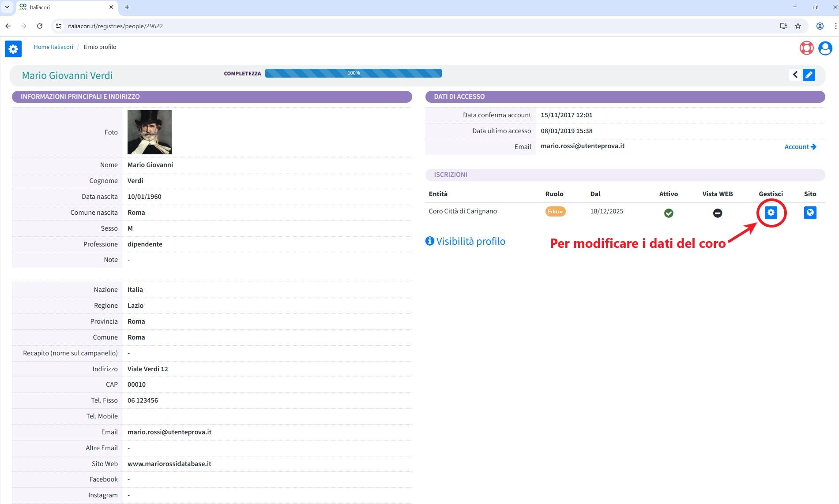Viewport: 839px width, 504px height.
Task: Click the info icon beside Visibilità profilo
Action: click(x=429, y=241)
